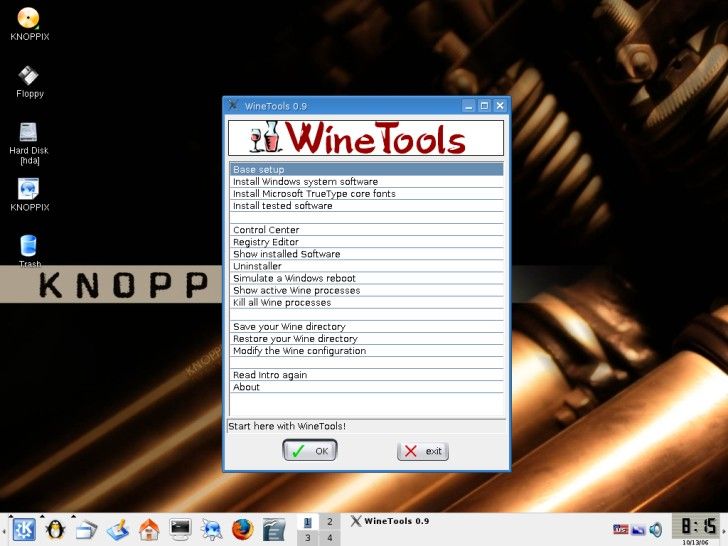This screenshot has height=546, width=728.
Task: Open the window list icon in the panel
Action: (x=86, y=529)
